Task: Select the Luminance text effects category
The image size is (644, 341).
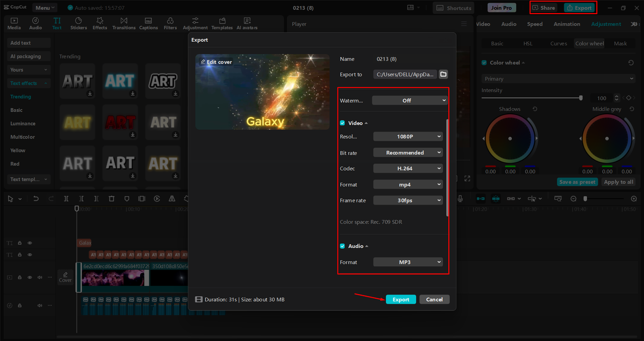Action: pyautogui.click(x=23, y=123)
